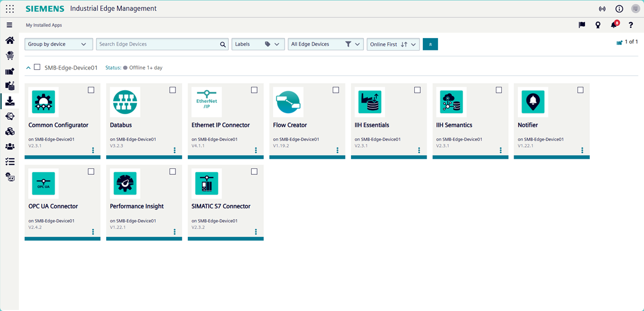Open the My Installed Apps sidebar item
The image size is (644, 311).
point(10,101)
